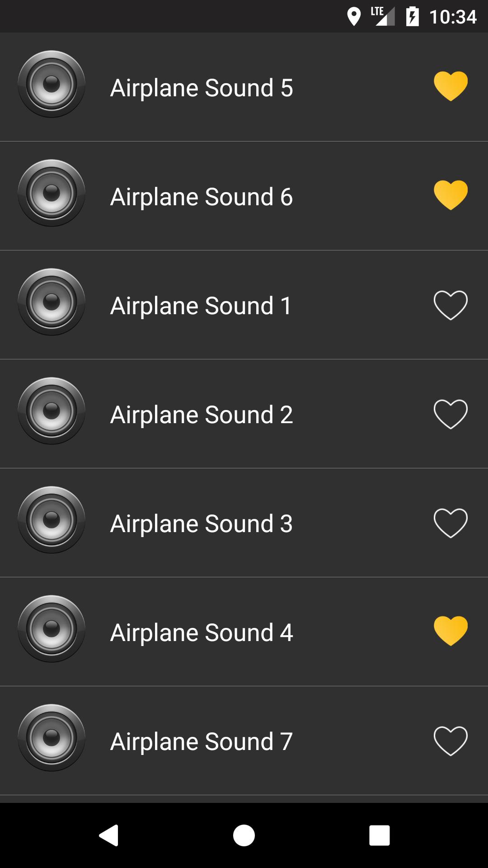
Task: Tap speaker icon for Airplane Sound 6
Action: click(x=52, y=193)
